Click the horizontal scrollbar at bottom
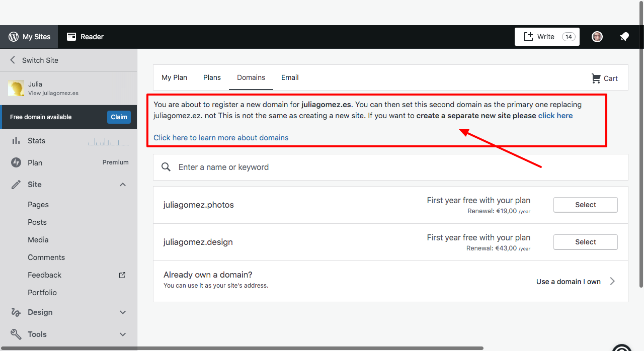Viewport: 644px width, 351px height. (242, 348)
